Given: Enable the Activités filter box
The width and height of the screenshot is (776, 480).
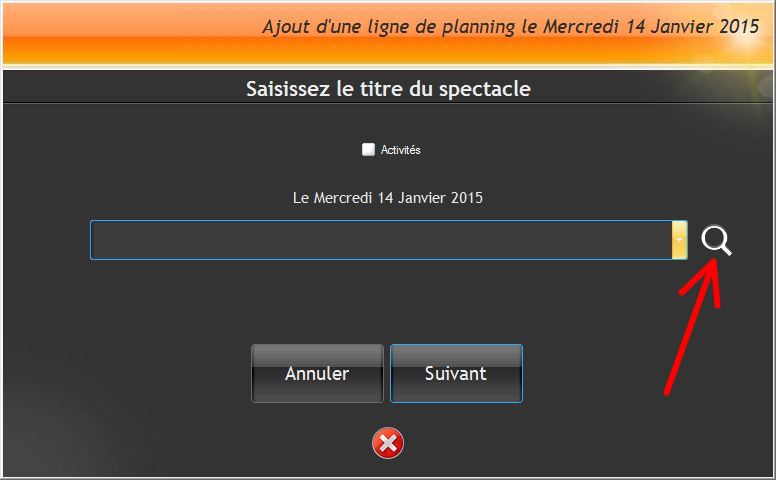Looking at the screenshot, I should click(368, 149).
